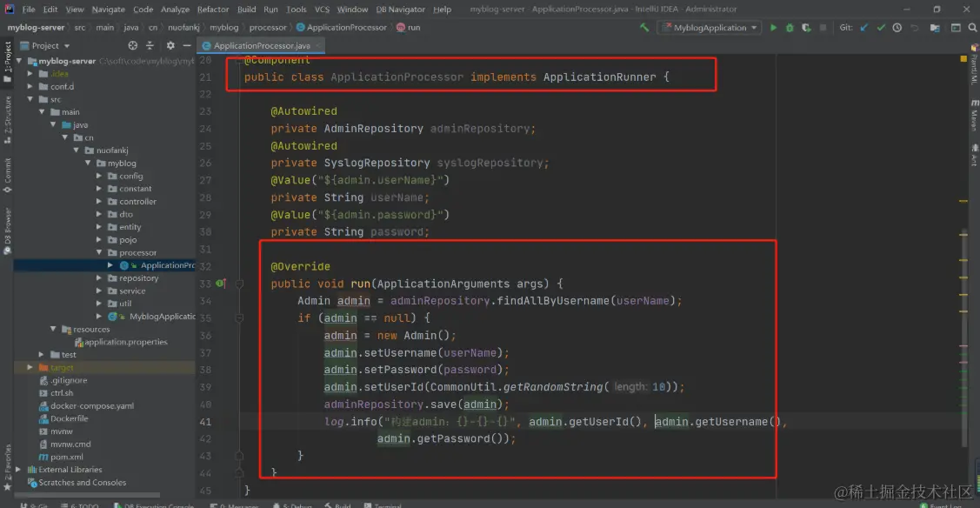The width and height of the screenshot is (980, 508).
Task: Run MyblogApplication with green play icon
Action: (x=773, y=28)
